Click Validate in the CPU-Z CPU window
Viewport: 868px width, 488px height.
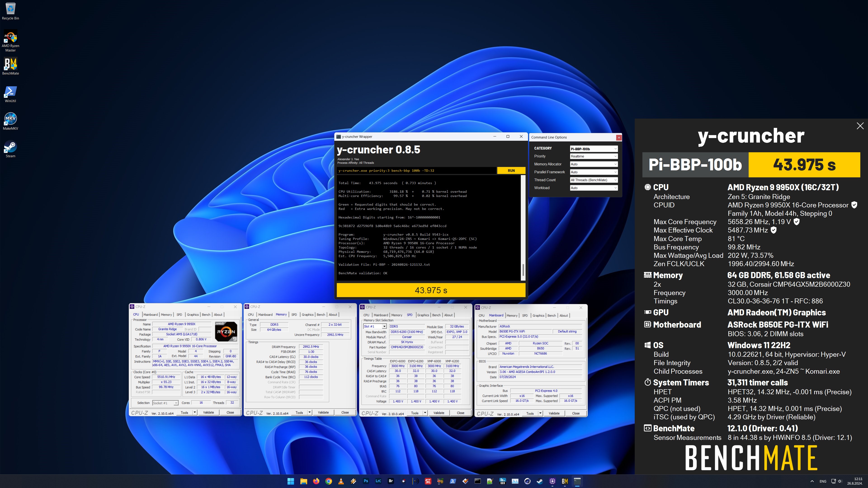point(209,413)
